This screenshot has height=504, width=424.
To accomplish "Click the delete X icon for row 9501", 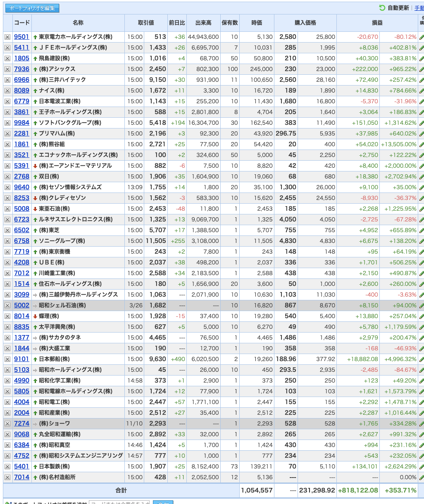I will point(7,37).
